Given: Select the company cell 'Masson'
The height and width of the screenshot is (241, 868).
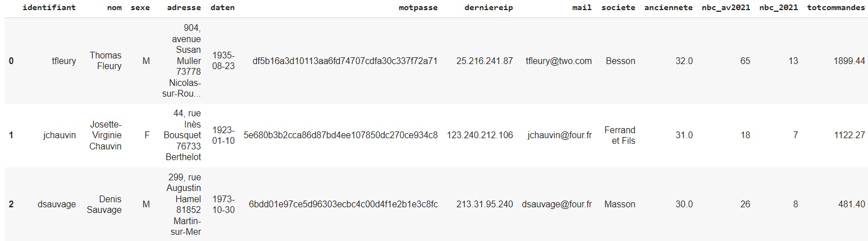Looking at the screenshot, I should (620, 204).
